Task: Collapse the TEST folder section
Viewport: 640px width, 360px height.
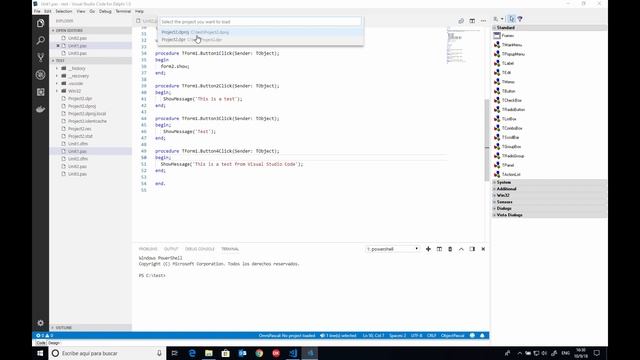Action: [91, 60]
